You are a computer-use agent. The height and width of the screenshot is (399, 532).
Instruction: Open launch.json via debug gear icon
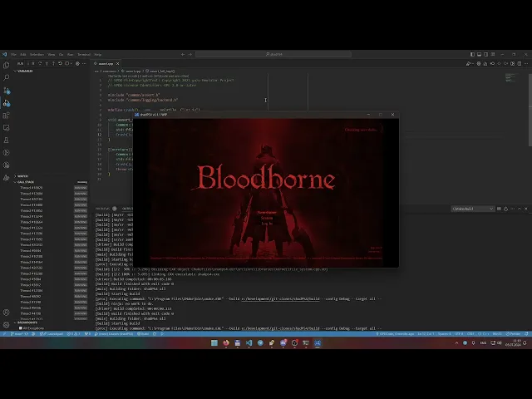[77, 63]
